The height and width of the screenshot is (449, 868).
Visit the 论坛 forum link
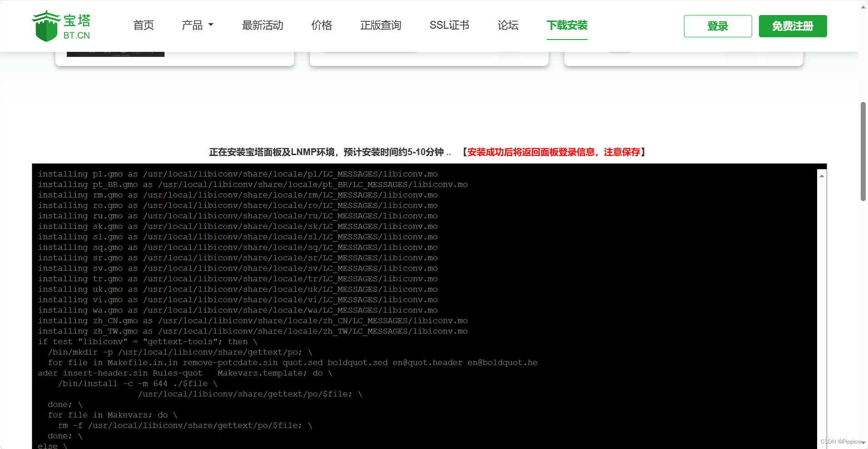click(508, 25)
